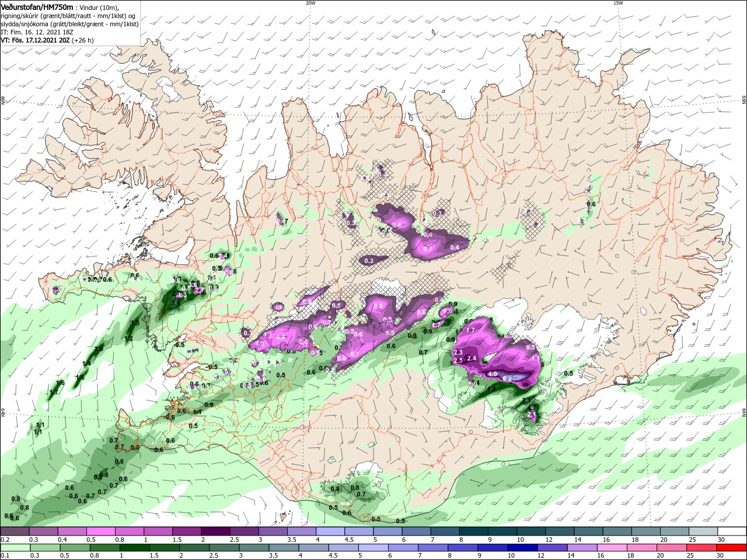This screenshot has width=747, height=560.
Task: Click the mauve 0.2 swatch, upper legend row
Action: 15,531
